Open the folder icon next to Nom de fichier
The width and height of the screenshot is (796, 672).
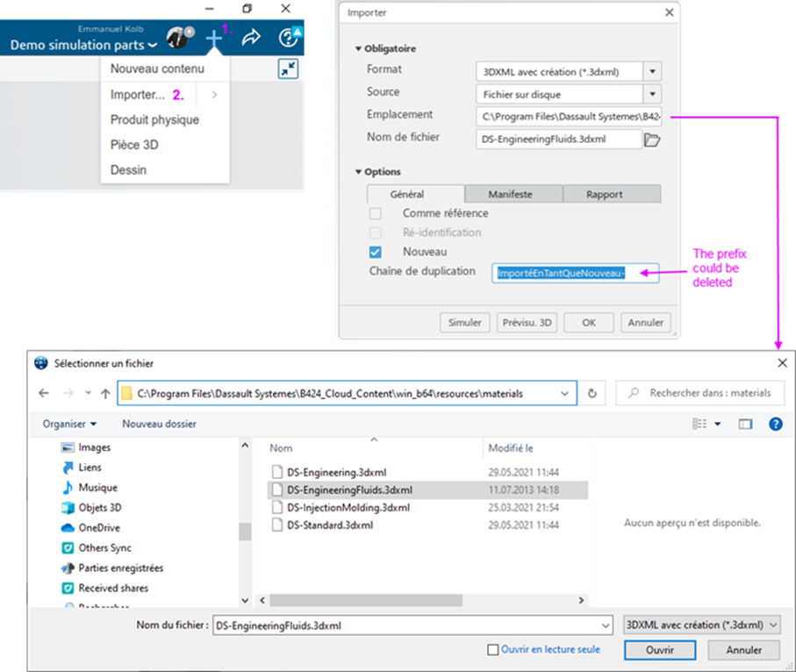coord(652,138)
